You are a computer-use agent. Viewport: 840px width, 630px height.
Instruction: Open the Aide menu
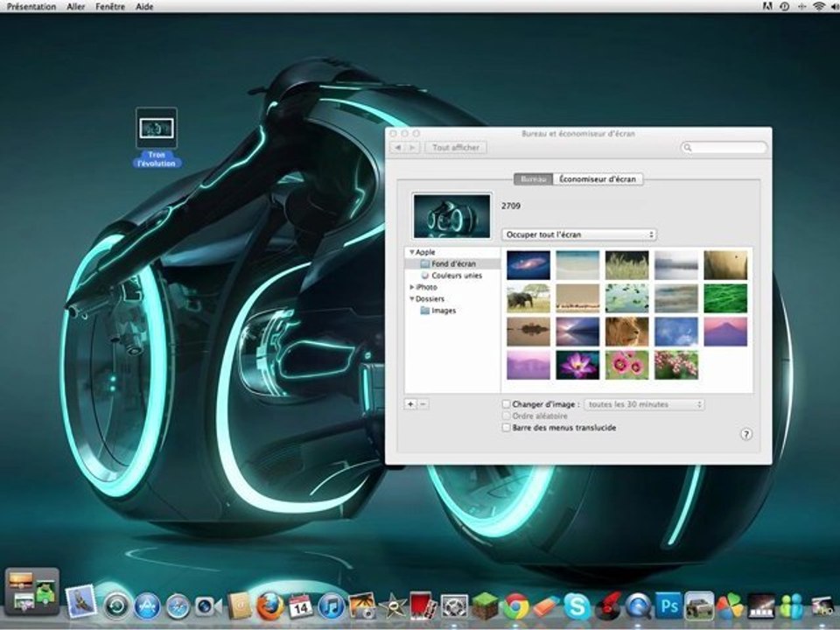(x=144, y=6)
